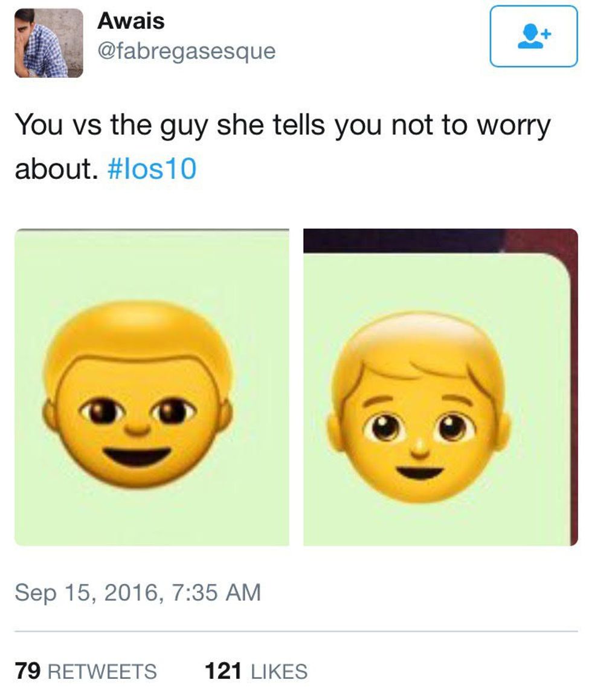Click the plus sign on follow icon
Screen dimensions: 592x700
pos(547,33)
